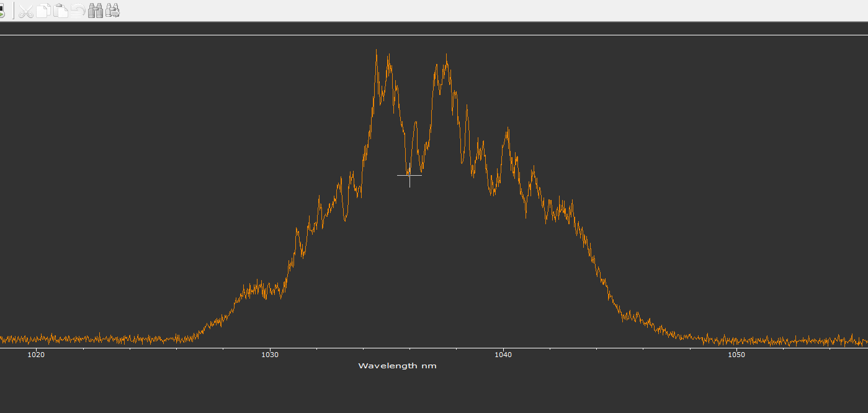The height and width of the screenshot is (413, 868).
Task: Click the Copy icon in toolbar
Action: (43, 11)
